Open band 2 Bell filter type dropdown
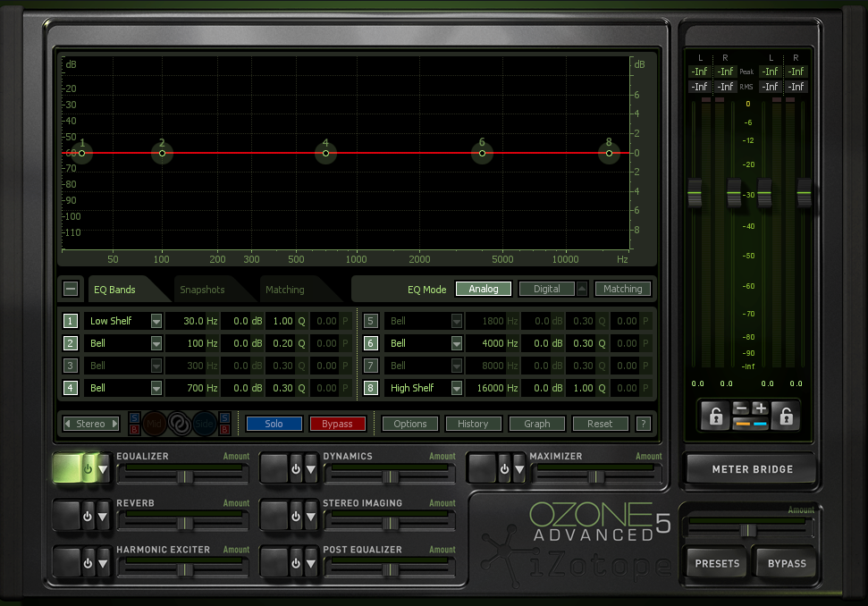Viewport: 868px width, 606px height. 156,343
